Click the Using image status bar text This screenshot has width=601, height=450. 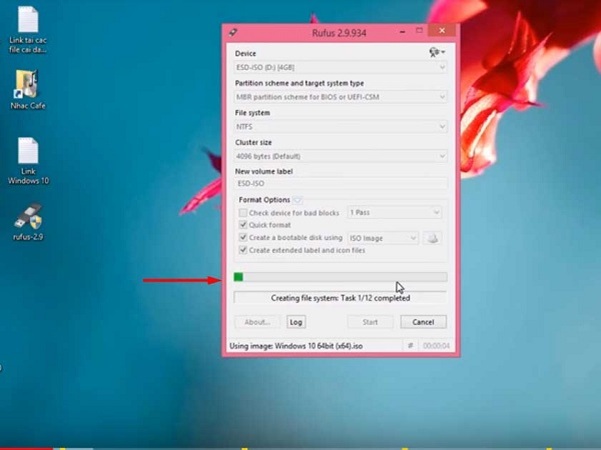point(296,346)
